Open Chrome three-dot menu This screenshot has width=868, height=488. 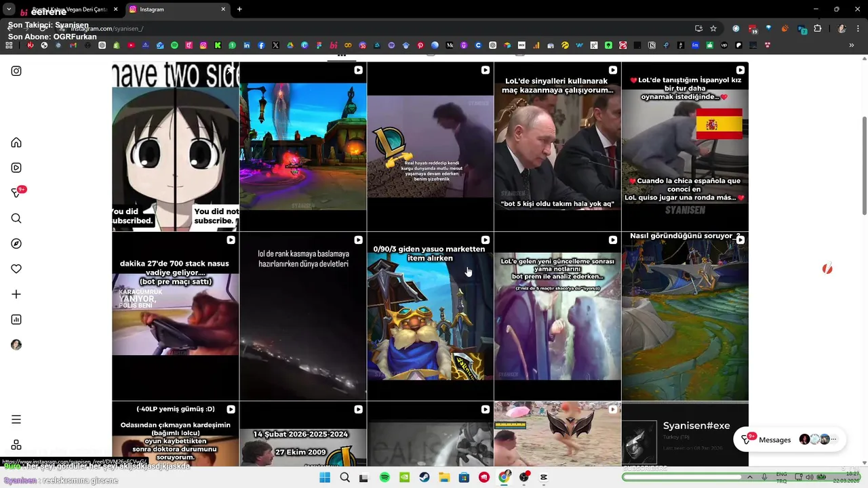858,28
